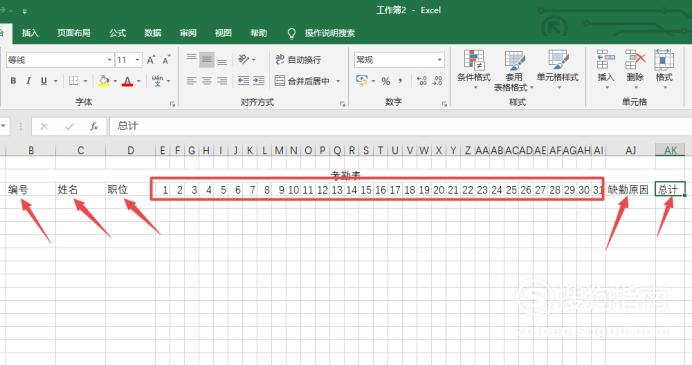Click Increase Decimal icon

[421, 81]
